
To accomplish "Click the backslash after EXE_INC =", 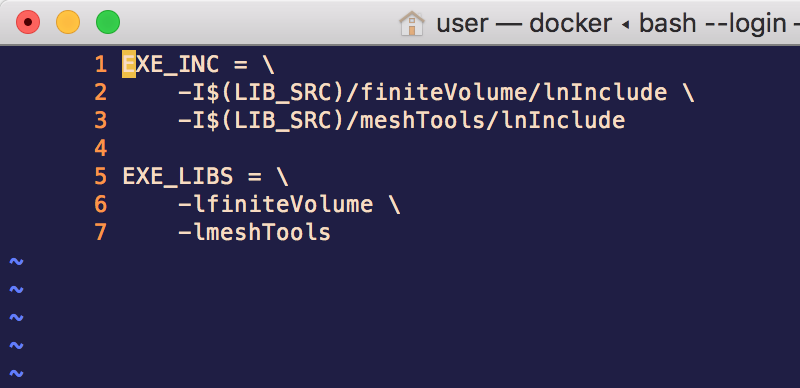I will tap(268, 65).
